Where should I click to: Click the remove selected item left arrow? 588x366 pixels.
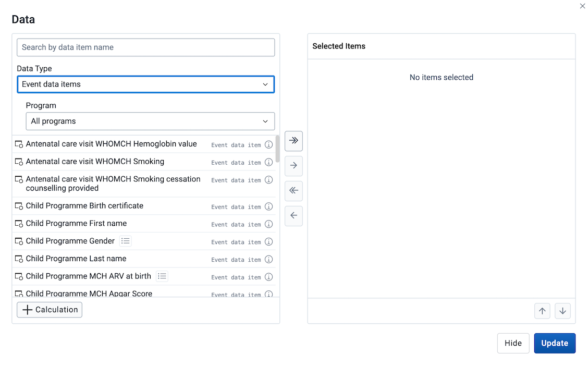pos(293,216)
